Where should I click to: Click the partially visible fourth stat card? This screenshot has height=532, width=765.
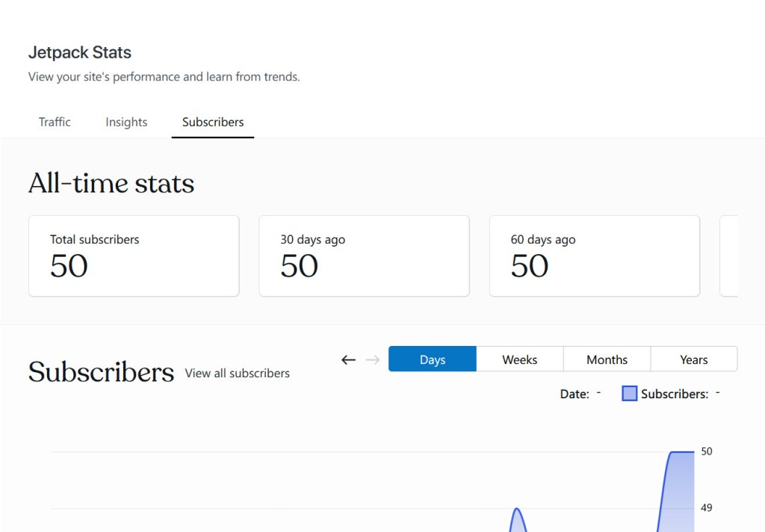pyautogui.click(x=729, y=256)
